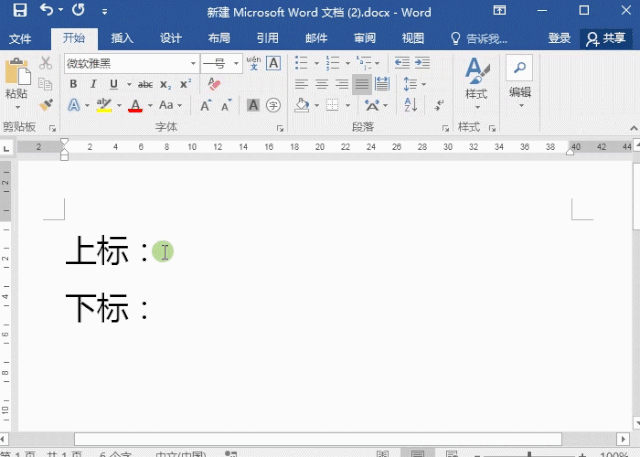Switch to the 插入 tab
Image resolution: width=640 pixels, height=457 pixels.
(x=122, y=38)
